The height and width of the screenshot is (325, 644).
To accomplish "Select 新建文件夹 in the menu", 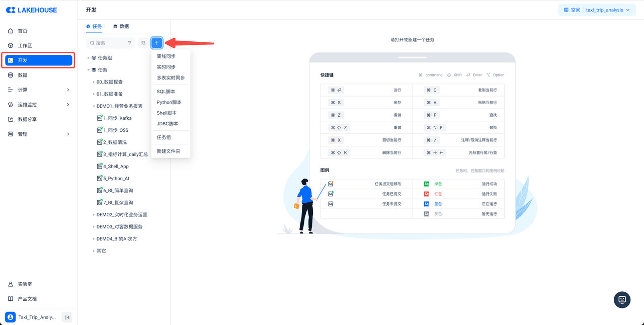I will (x=169, y=151).
